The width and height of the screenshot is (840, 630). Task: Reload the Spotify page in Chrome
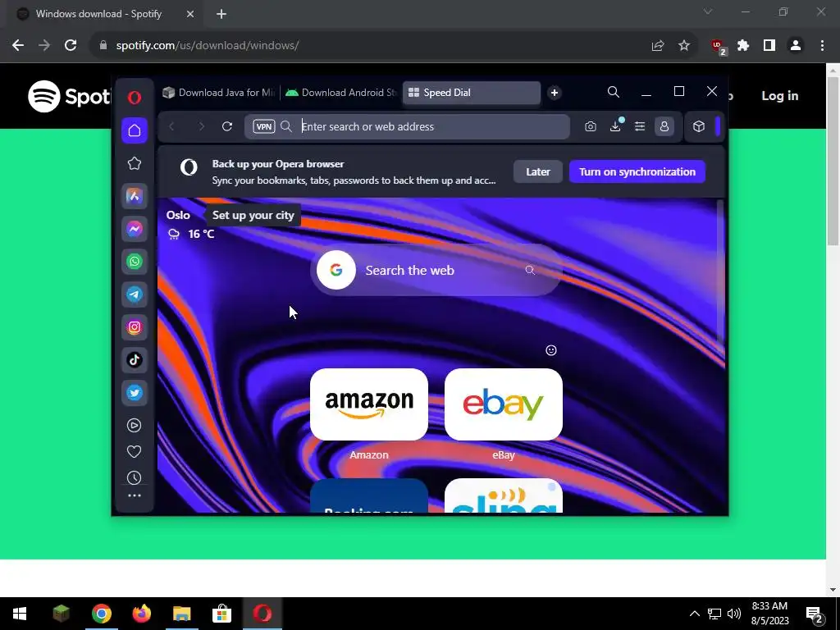click(x=71, y=46)
